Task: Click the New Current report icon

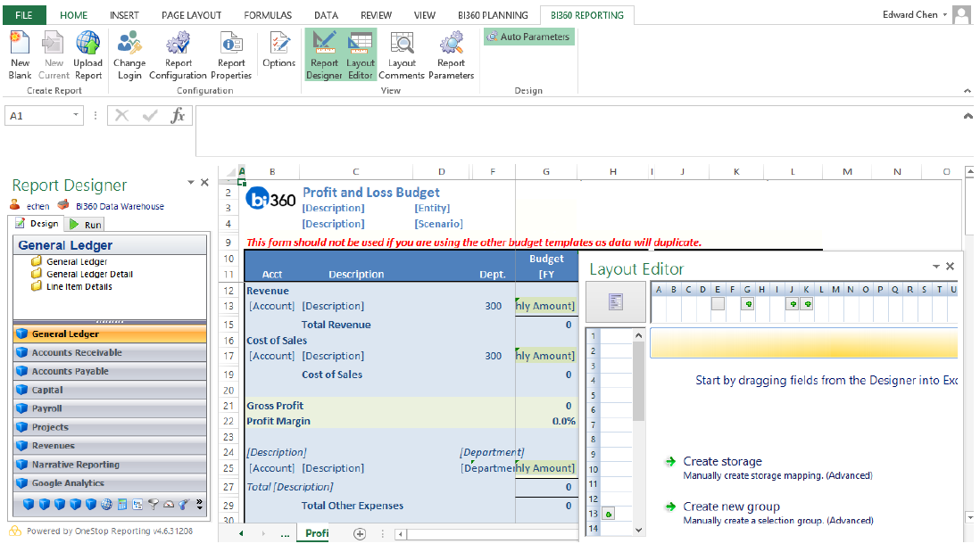Action: (54, 55)
